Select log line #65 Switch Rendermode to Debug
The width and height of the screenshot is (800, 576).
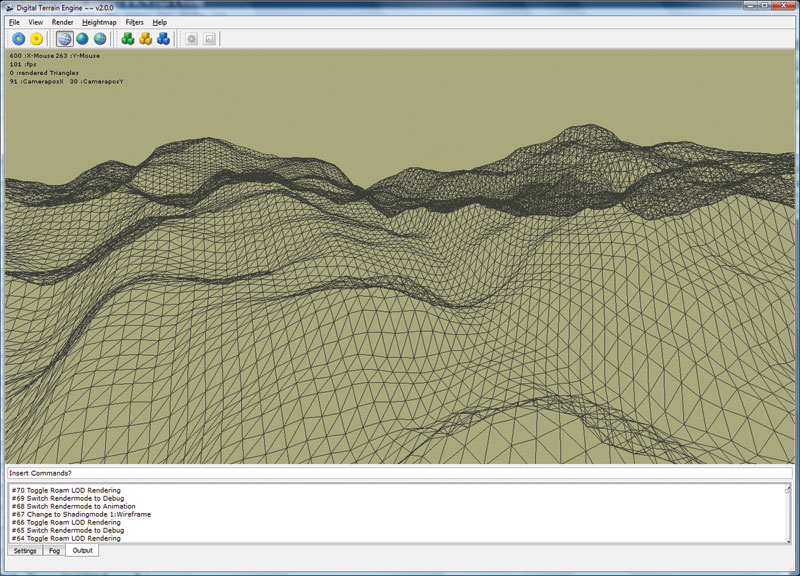click(x=68, y=531)
